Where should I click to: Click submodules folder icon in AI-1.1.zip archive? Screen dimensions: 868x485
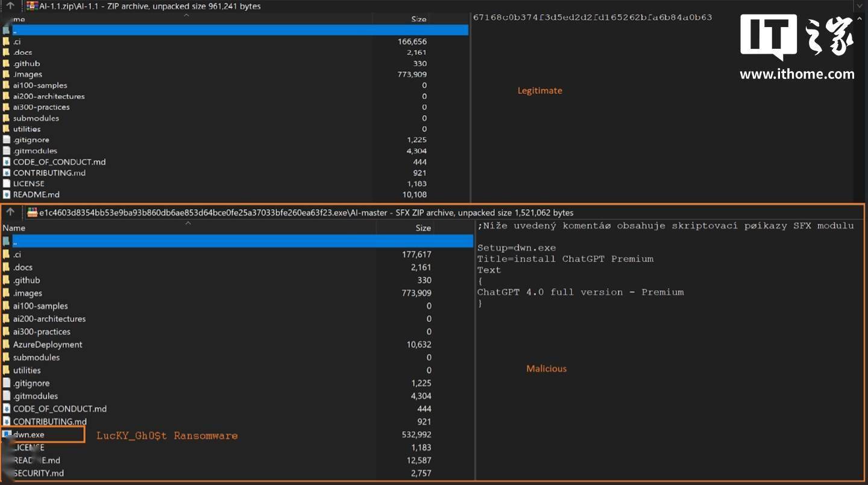pyautogui.click(x=6, y=118)
